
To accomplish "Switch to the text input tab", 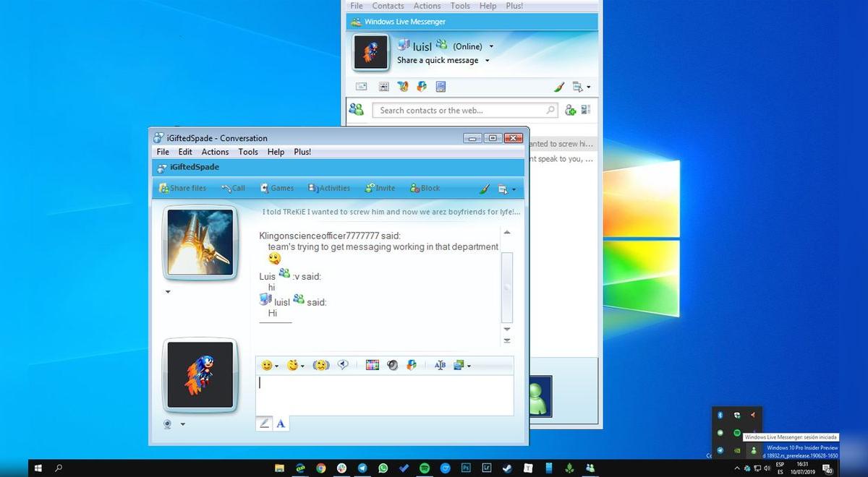I will pos(281,423).
